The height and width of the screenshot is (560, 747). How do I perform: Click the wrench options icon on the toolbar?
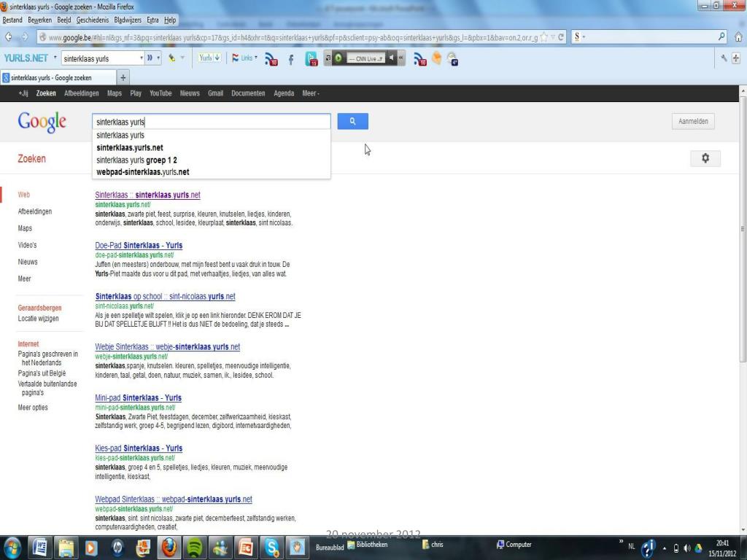click(724, 58)
